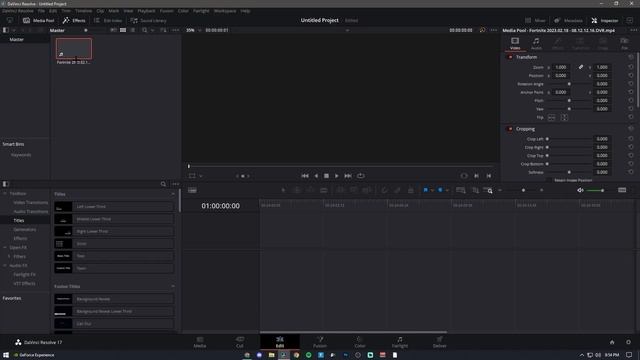The width and height of the screenshot is (640, 360).
Task: Open media pool options three-dot menu
Action: [x=176, y=30]
